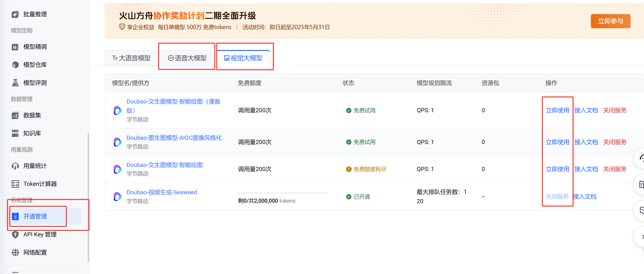The width and height of the screenshot is (644, 274).
Task: Switch to the 语音大模型 tab
Action: click(x=187, y=58)
